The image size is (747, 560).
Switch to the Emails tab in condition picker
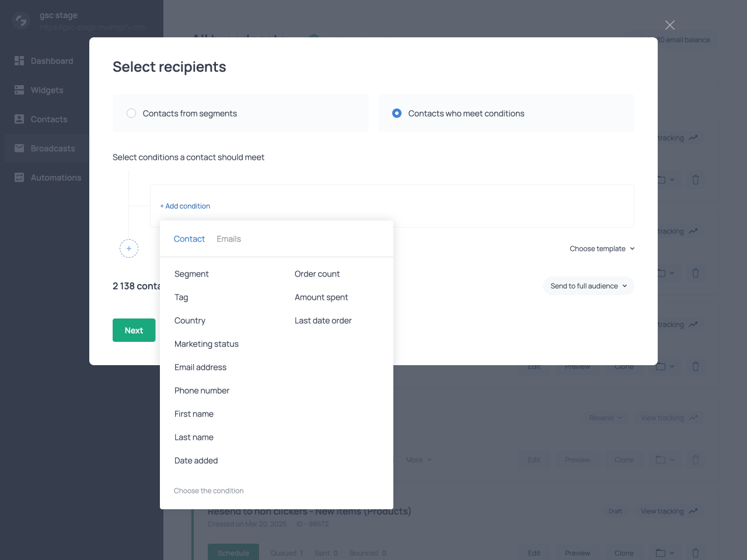pyautogui.click(x=228, y=239)
